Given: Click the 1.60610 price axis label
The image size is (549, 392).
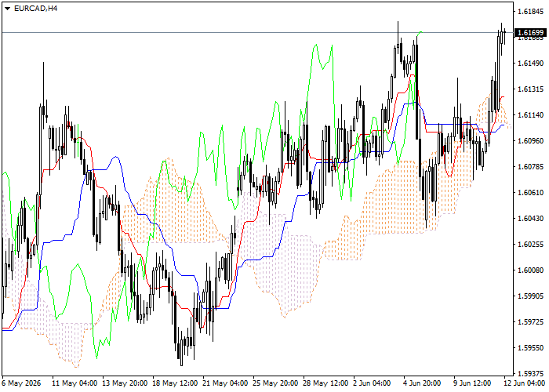Looking at the screenshot, I should (531, 193).
